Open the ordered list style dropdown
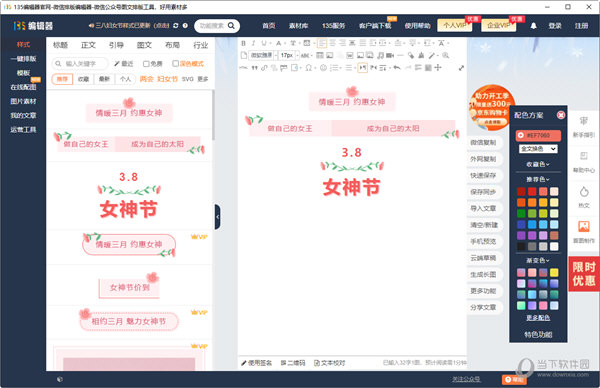The image size is (600, 388). click(341, 68)
